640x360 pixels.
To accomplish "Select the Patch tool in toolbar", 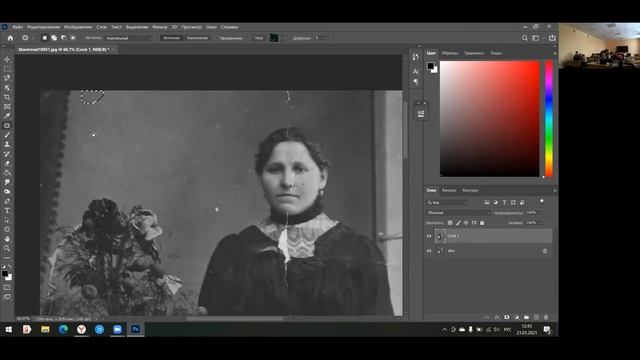I will 7,125.
